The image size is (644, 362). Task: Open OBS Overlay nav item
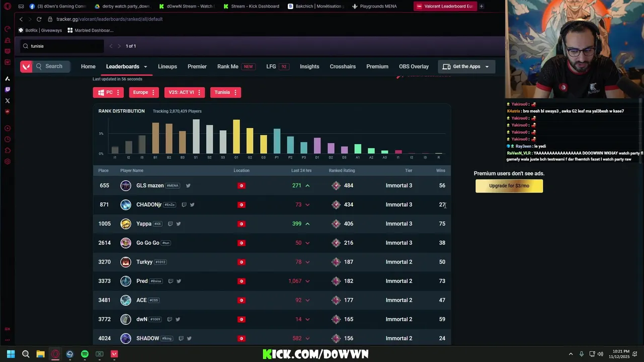coord(414,66)
